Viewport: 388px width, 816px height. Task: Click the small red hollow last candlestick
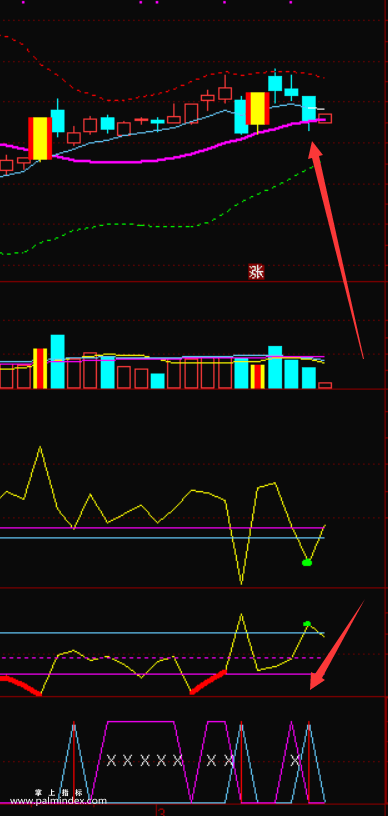(x=325, y=118)
